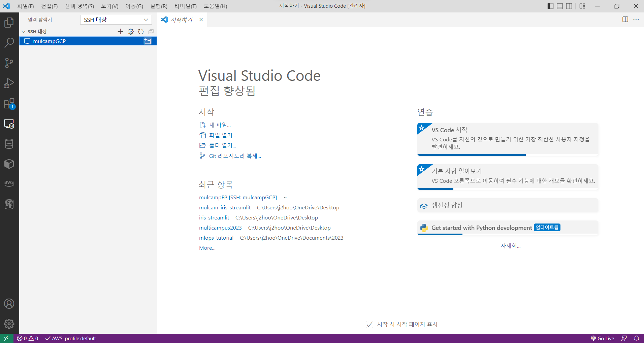Open the Accounts menu
Screen dimensions: 644x343
click(x=9, y=304)
